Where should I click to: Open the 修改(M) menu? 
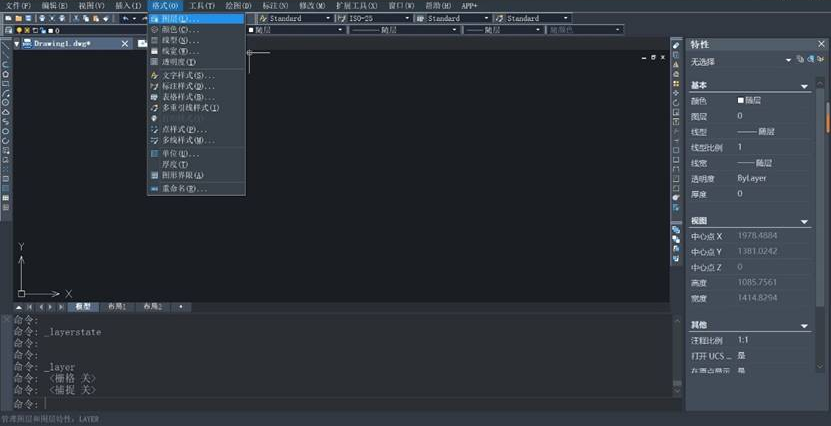tap(312, 6)
